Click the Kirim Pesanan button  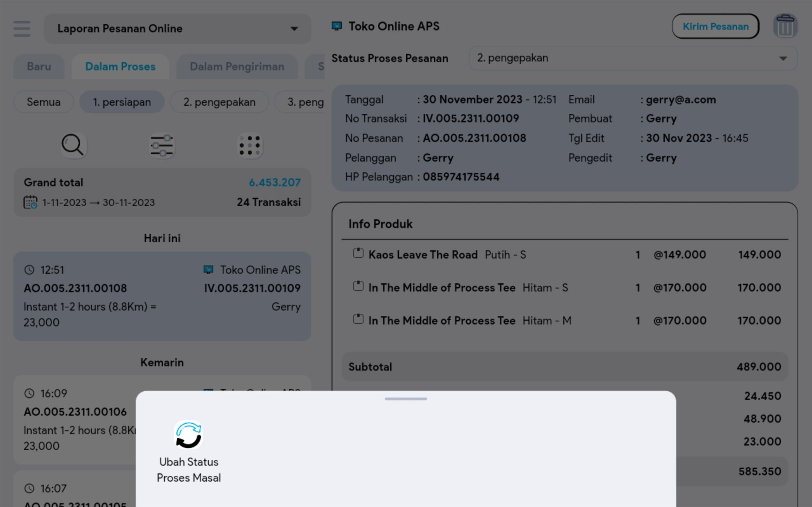[715, 26]
